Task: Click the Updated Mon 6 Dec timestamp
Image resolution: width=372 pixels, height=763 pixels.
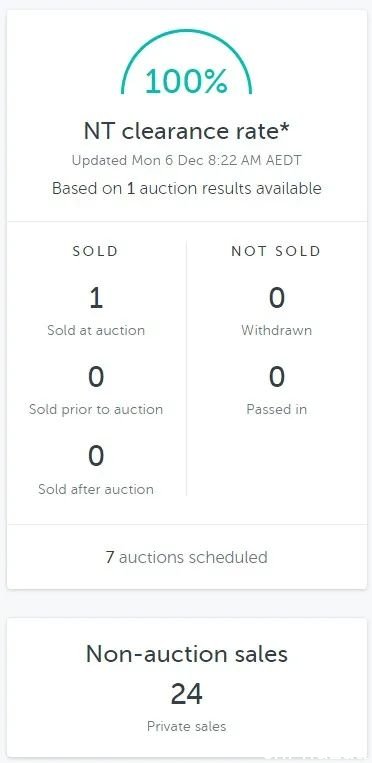Action: 186,161
